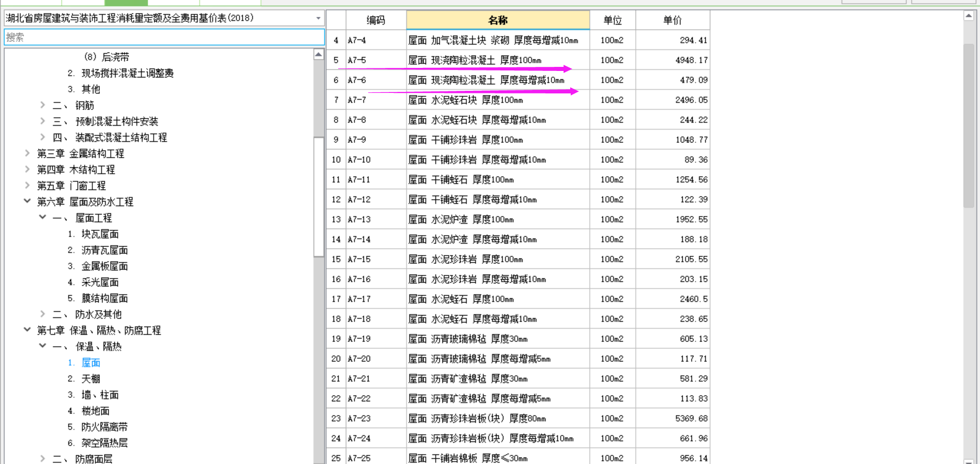Select 3. 金属板屋面 tree item

click(x=98, y=266)
